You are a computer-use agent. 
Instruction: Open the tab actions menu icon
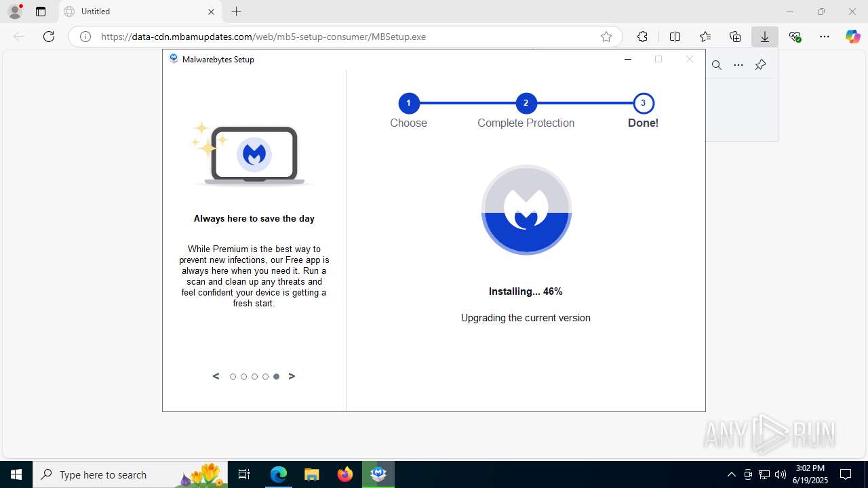coord(41,12)
